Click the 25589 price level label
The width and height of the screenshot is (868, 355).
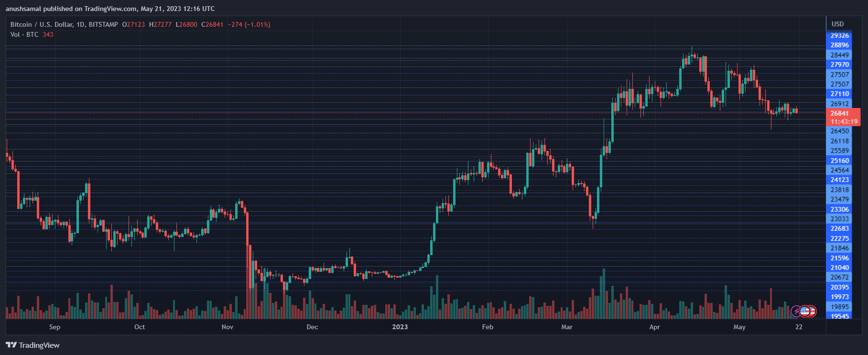pos(839,151)
